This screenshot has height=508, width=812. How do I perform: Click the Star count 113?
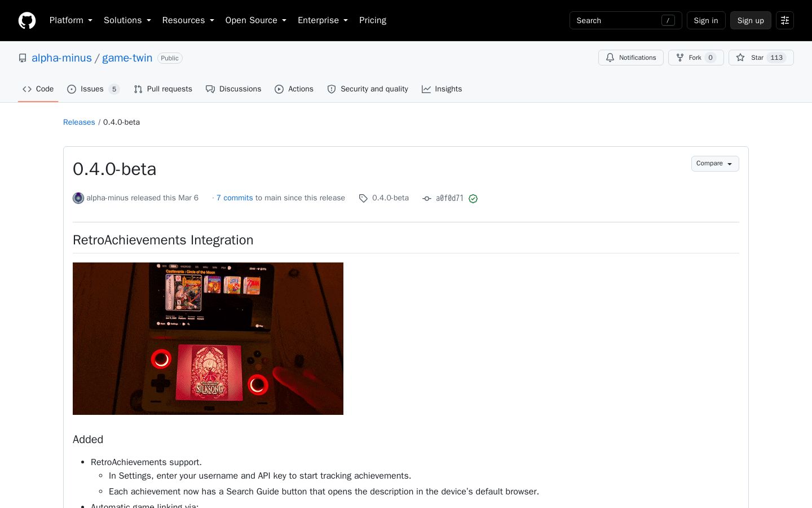tap(776, 58)
